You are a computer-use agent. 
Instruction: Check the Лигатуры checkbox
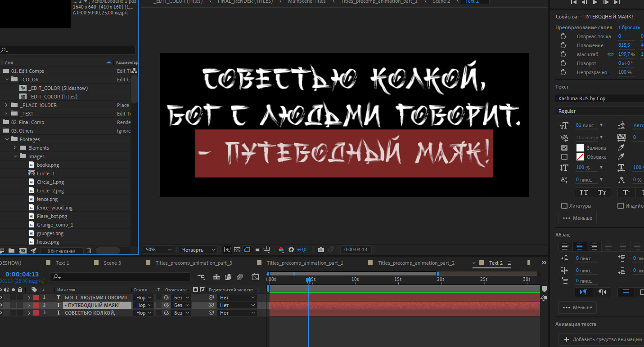coord(564,206)
